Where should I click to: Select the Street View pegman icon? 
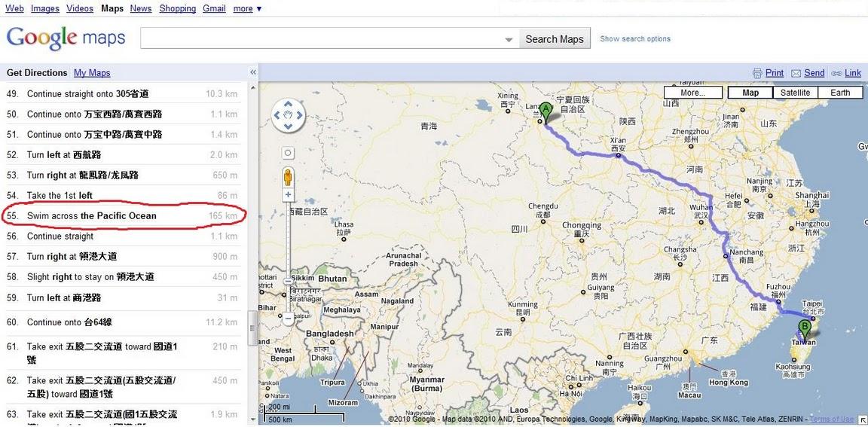(288, 178)
